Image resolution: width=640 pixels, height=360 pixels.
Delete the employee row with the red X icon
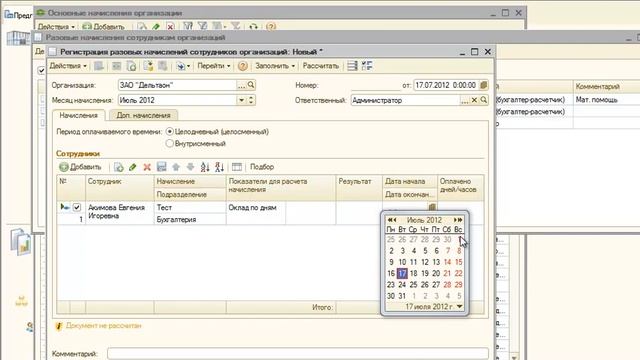click(147, 167)
